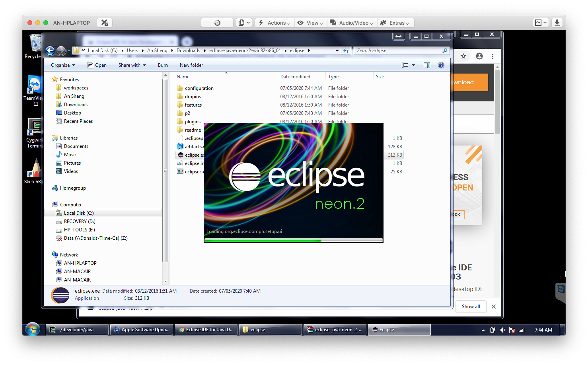588x365 pixels.
Task: Open the address bar history dropdown
Action: (337, 51)
